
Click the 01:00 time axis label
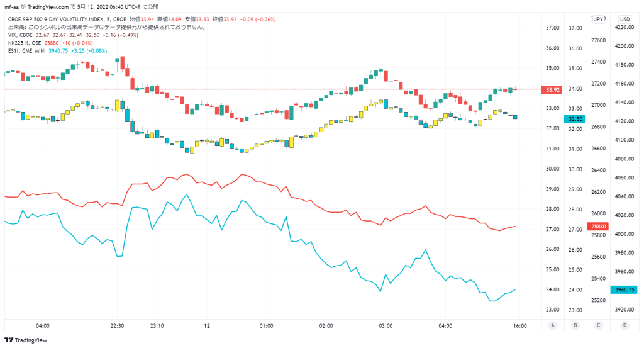pos(266,326)
